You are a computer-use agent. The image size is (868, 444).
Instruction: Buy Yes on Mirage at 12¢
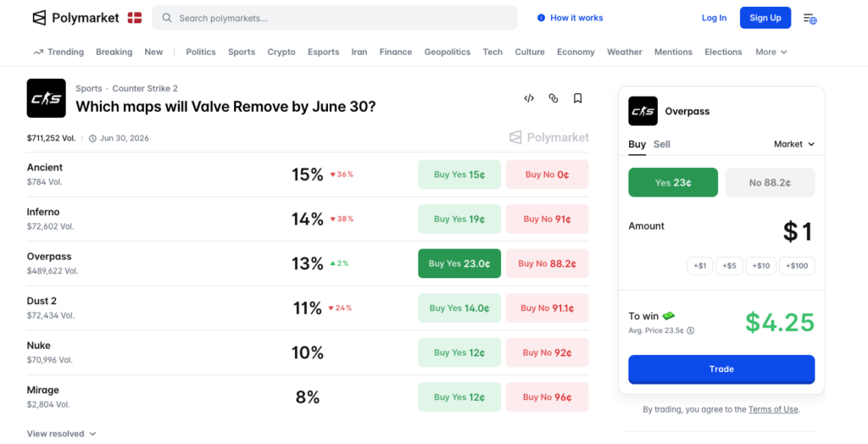tap(459, 397)
